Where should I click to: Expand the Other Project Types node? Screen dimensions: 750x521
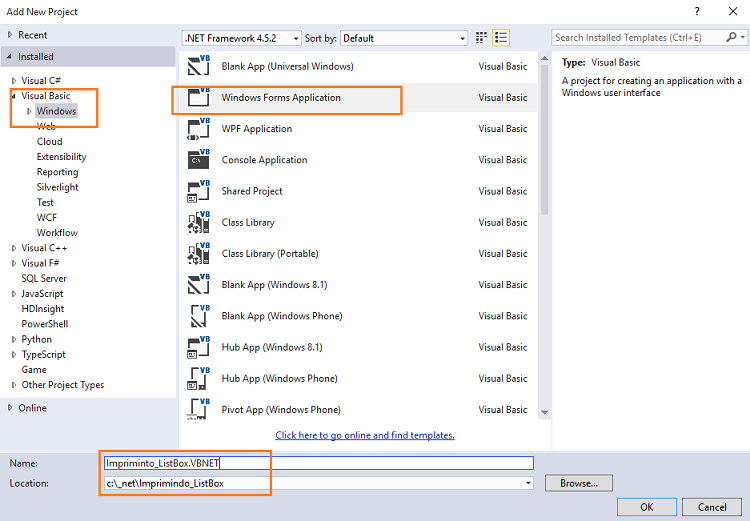(14, 385)
